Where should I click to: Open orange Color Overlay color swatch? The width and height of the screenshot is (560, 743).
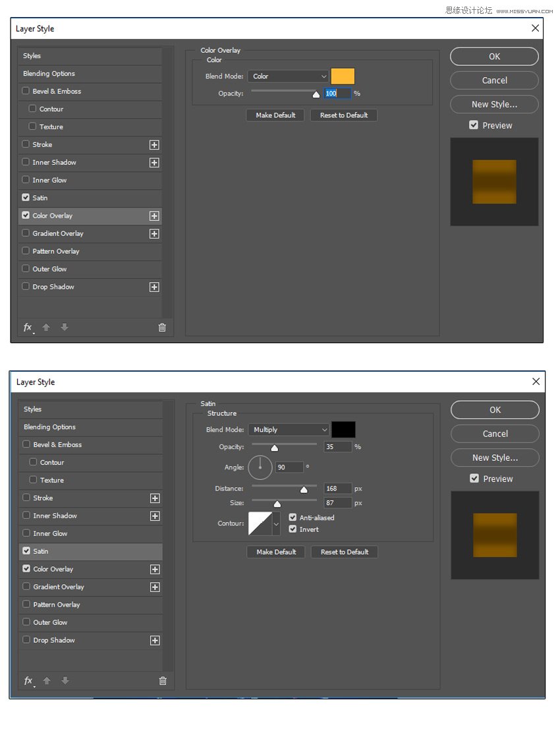342,76
